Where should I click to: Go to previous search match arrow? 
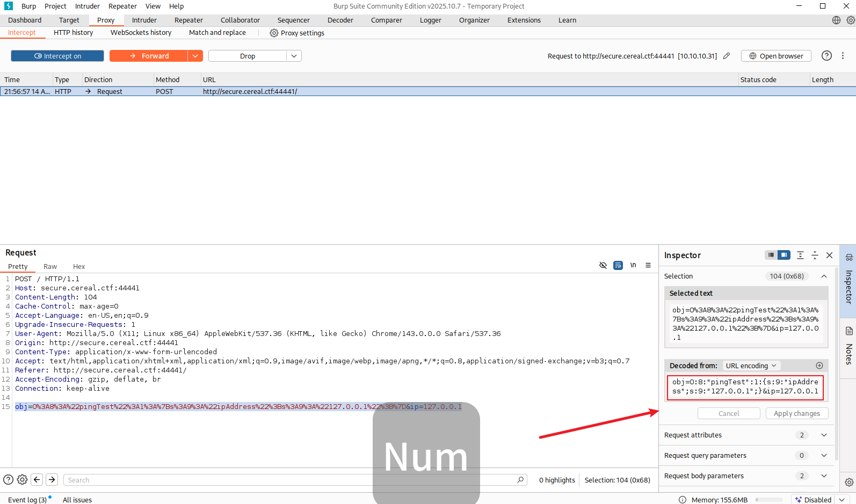[37, 480]
